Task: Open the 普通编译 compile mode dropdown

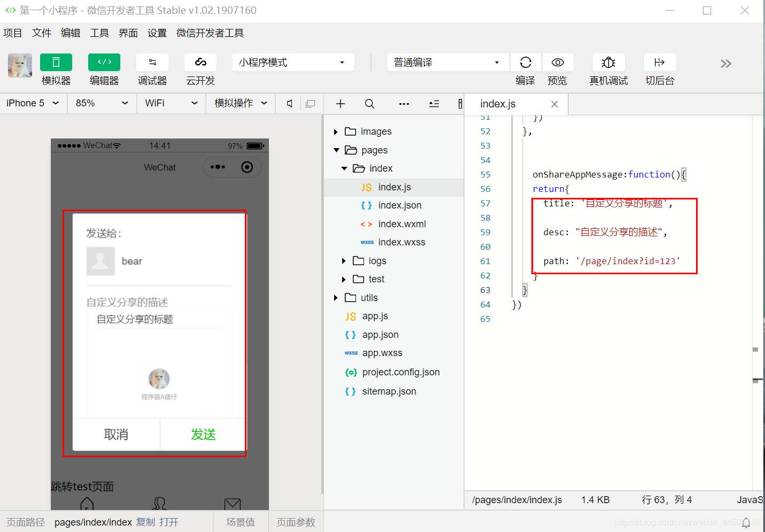Action: tap(448, 63)
